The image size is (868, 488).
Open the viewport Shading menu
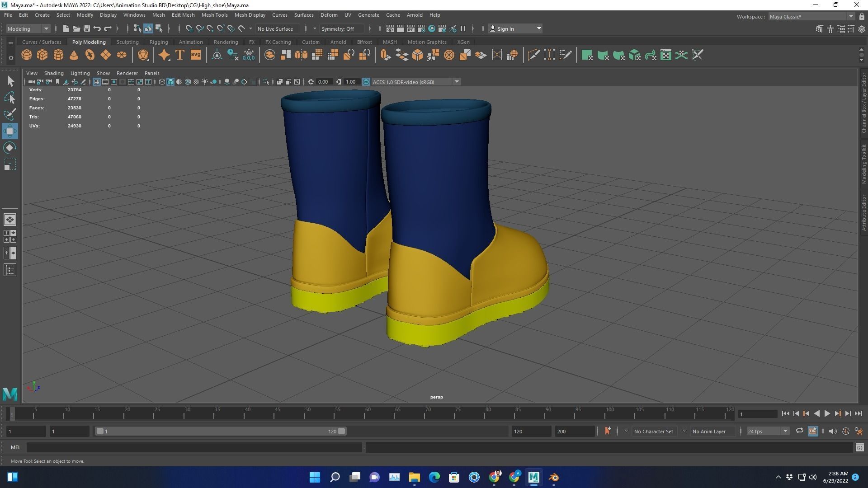[x=54, y=73]
